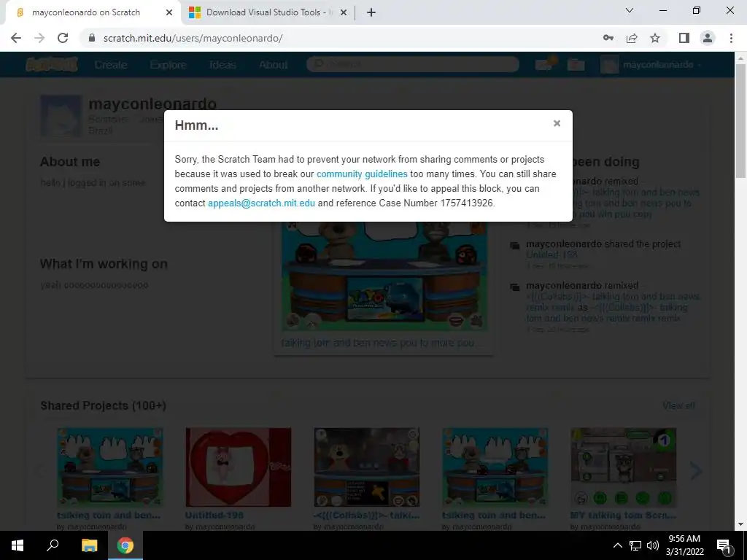747x560 pixels.
Task: Open saved passwords key icon
Action: 608,38
